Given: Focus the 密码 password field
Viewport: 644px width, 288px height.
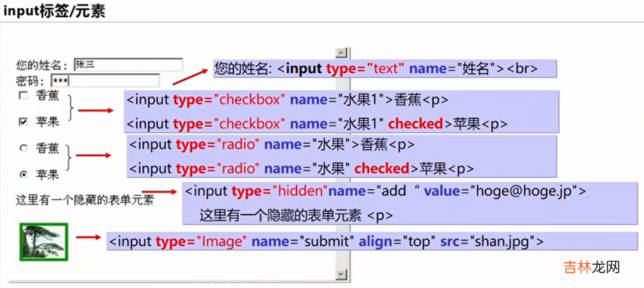Looking at the screenshot, I should [x=105, y=80].
